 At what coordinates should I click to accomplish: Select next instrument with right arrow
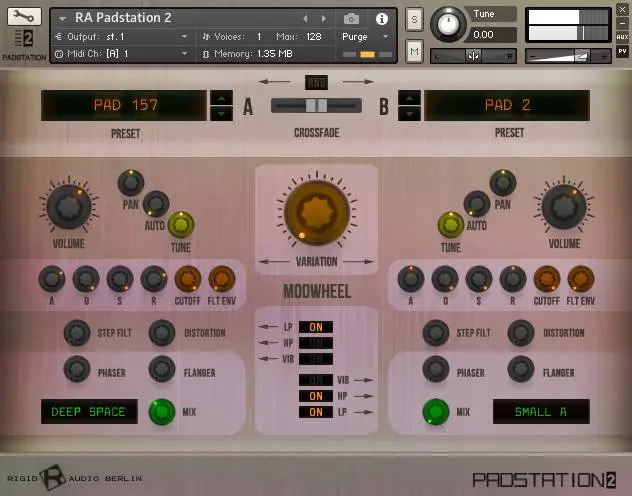(x=324, y=19)
